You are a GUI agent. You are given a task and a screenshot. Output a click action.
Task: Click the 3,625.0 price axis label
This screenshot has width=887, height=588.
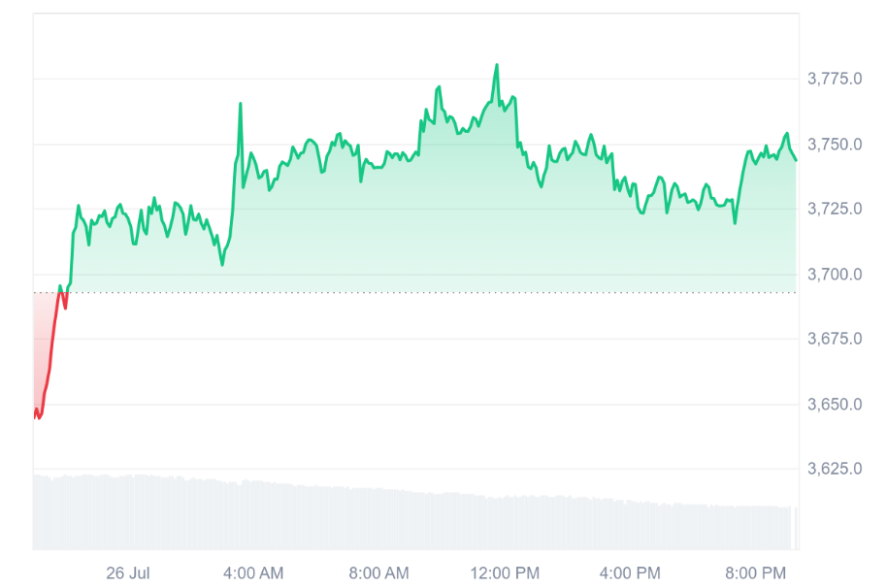[x=835, y=468]
